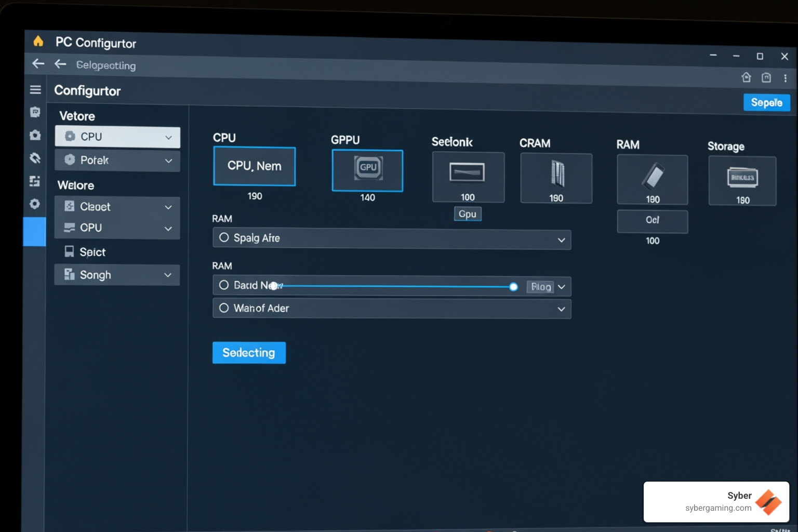This screenshot has height=532, width=798.
Task: Click the Storage component thumbnail
Action: (x=742, y=180)
